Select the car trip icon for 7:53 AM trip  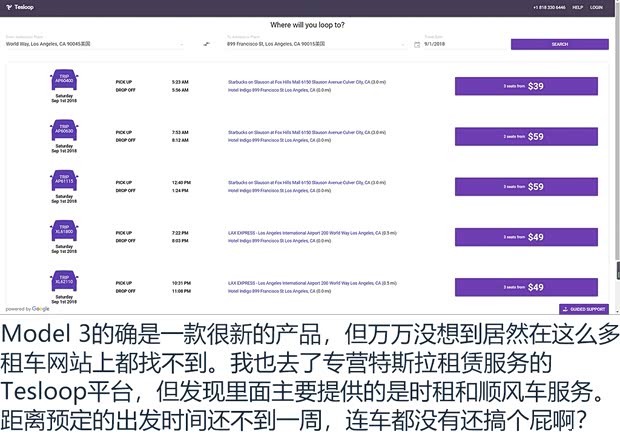[64, 129]
